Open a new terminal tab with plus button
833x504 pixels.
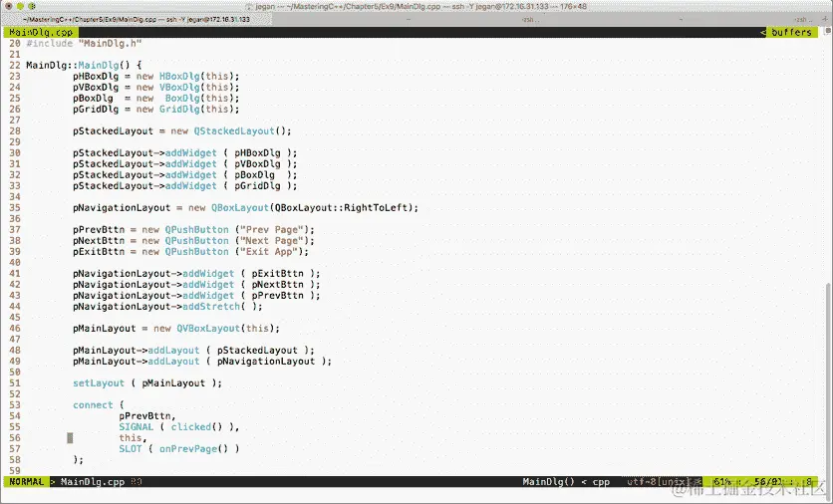point(826,19)
